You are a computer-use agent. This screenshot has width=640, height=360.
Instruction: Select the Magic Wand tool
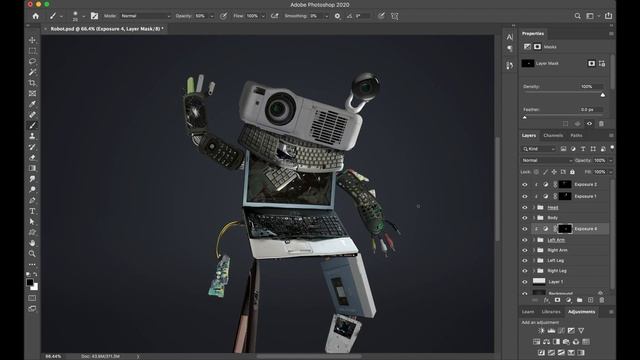point(32,72)
